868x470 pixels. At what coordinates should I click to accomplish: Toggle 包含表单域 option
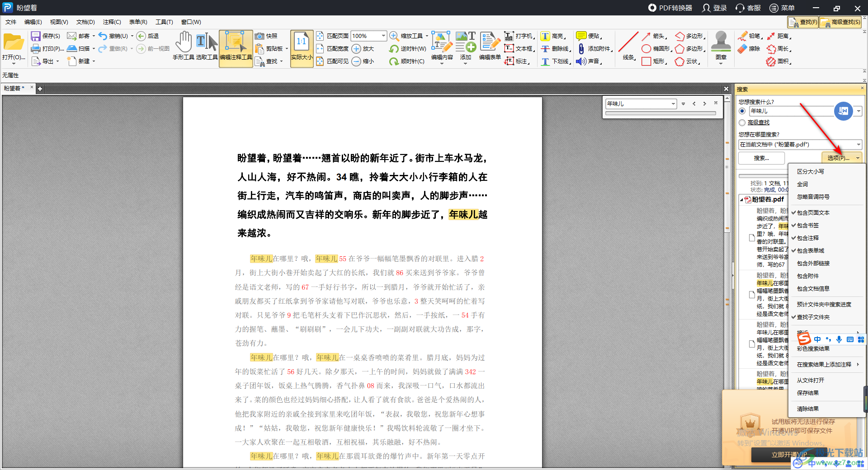coord(811,251)
